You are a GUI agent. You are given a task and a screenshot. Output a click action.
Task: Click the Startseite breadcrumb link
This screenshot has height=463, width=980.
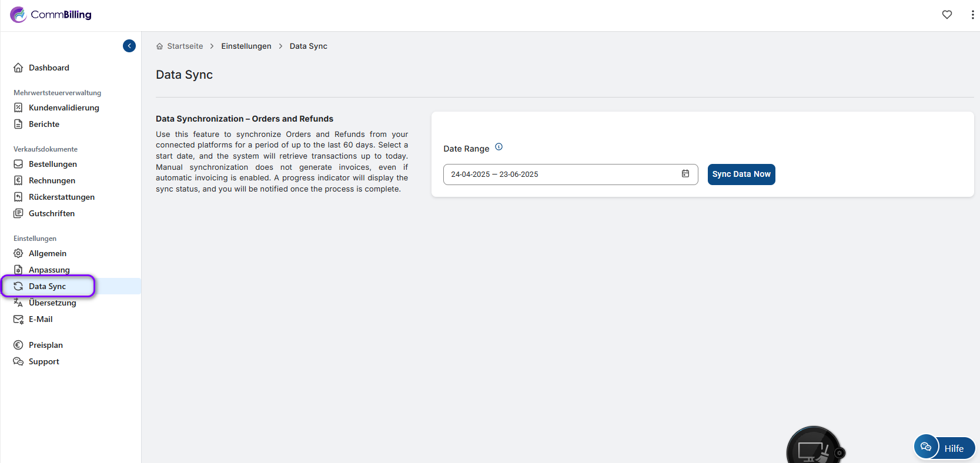[x=185, y=46]
